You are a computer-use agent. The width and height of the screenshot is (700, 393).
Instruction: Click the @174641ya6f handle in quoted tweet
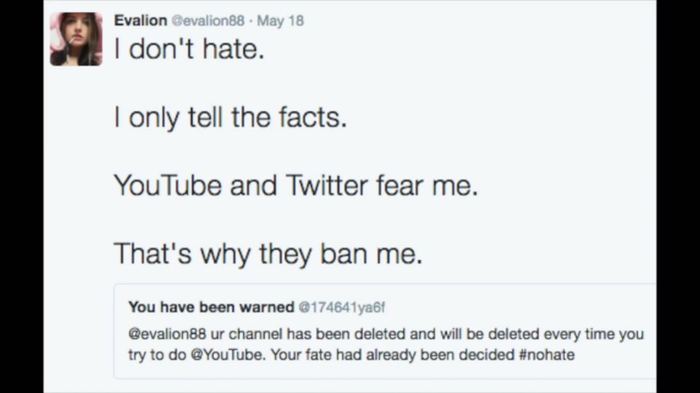click(x=342, y=308)
